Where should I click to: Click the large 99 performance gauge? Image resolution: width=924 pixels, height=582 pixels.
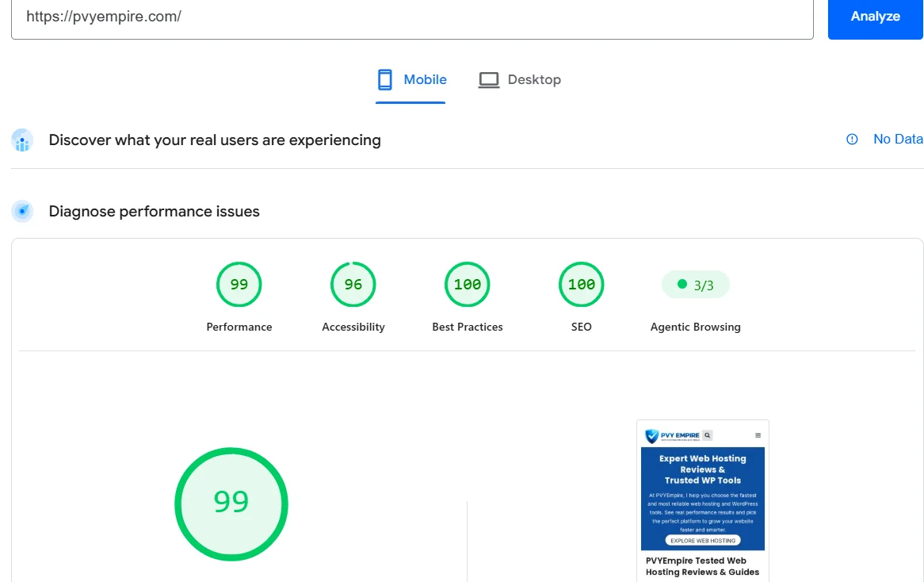231,504
